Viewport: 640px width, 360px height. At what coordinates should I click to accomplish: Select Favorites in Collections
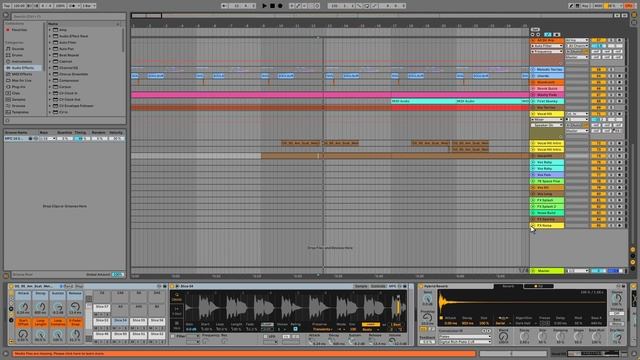19,30
